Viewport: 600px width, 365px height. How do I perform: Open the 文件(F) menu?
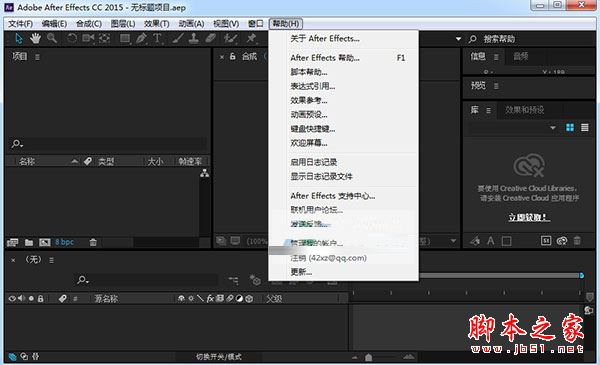tap(20, 24)
